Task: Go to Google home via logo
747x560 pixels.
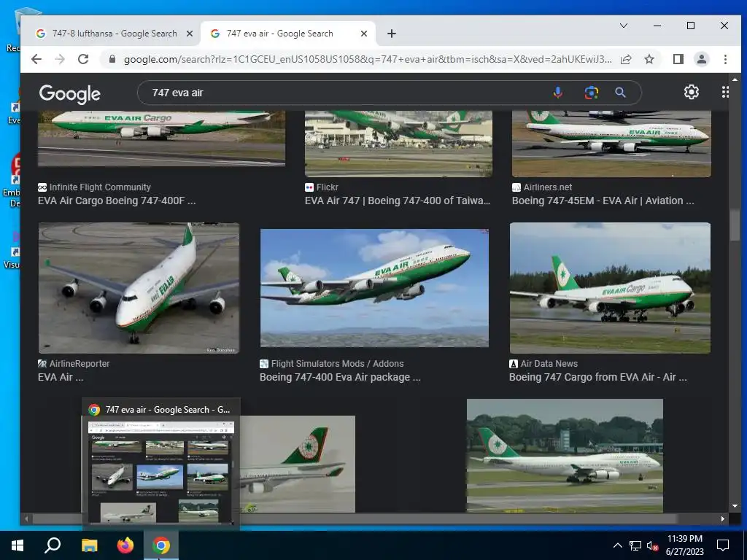Action: point(69,94)
